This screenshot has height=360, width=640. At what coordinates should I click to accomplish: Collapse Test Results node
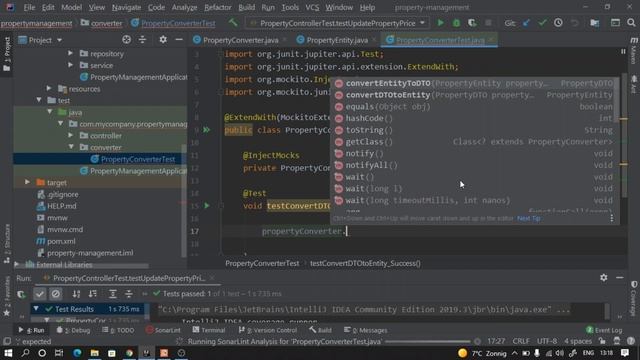[36, 309]
